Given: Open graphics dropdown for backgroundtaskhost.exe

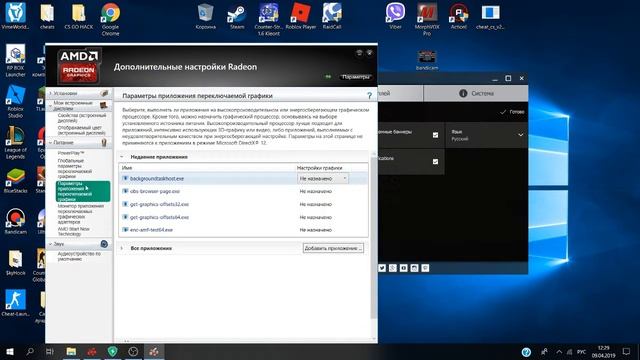Looking at the screenshot, I should click(x=322, y=178).
